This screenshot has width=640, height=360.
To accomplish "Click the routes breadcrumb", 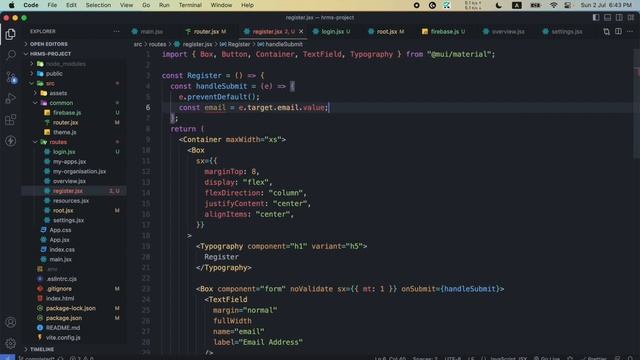I will 157,44.
